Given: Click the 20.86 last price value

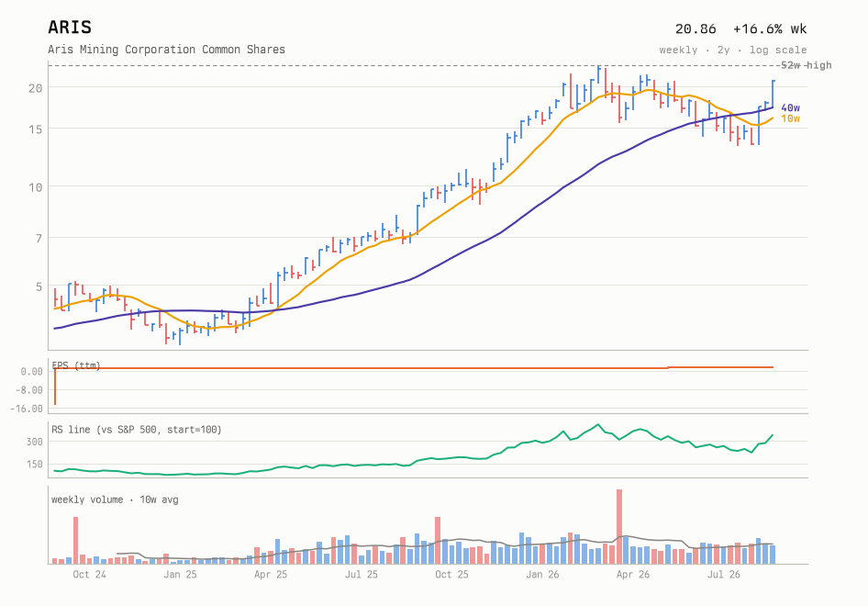Looking at the screenshot, I should pyautogui.click(x=696, y=28).
